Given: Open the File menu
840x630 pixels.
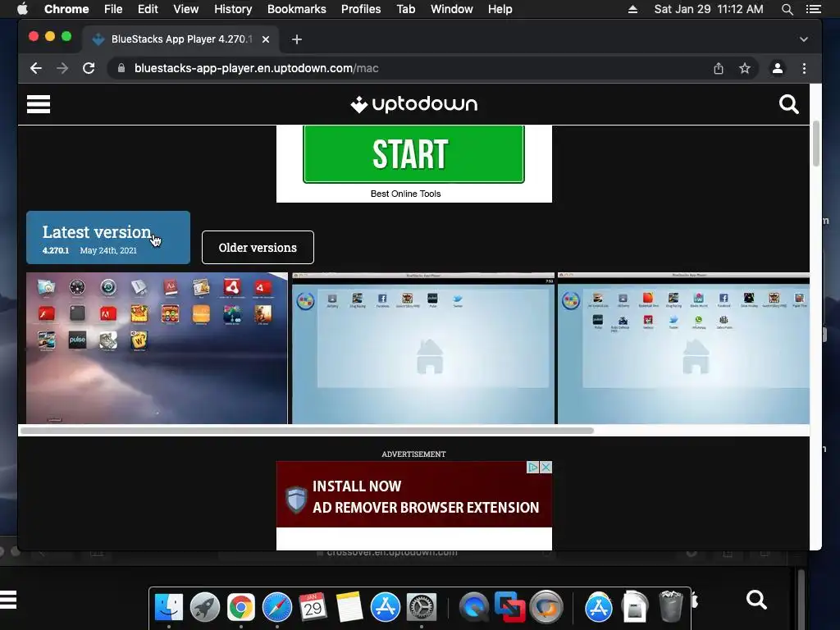Looking at the screenshot, I should point(113,9).
